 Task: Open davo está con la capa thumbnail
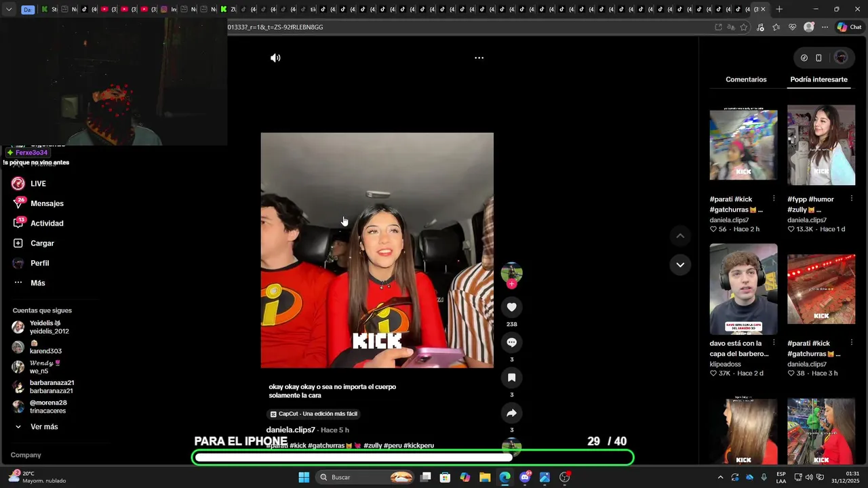point(743,289)
